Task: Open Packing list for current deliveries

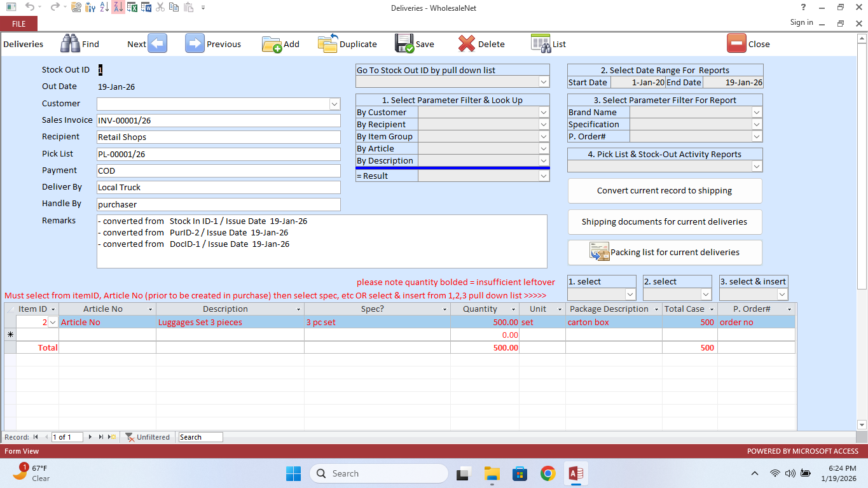Action: click(664, 252)
